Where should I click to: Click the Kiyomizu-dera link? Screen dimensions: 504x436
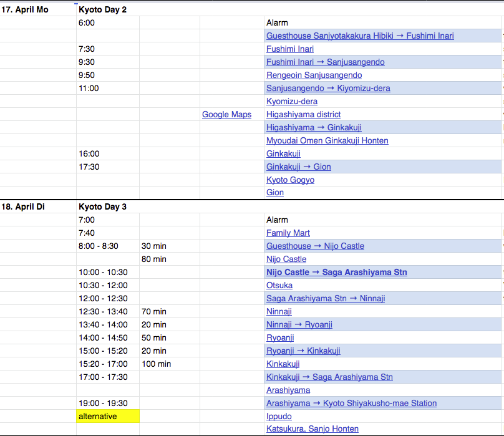291,101
